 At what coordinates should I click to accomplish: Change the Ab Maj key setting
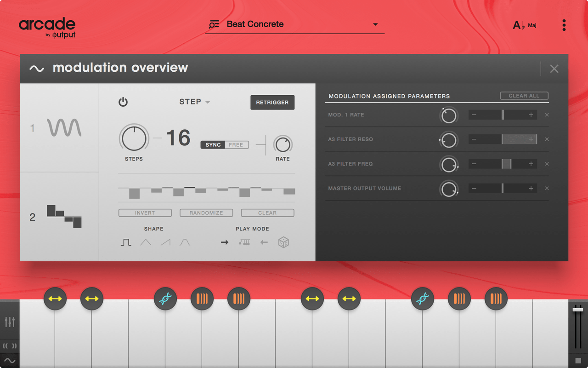[525, 25]
